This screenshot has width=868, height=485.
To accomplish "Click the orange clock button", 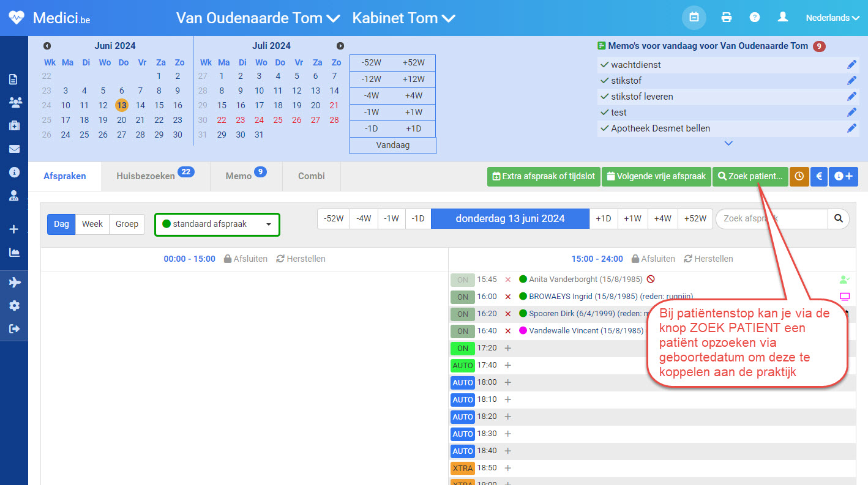I will 799,176.
